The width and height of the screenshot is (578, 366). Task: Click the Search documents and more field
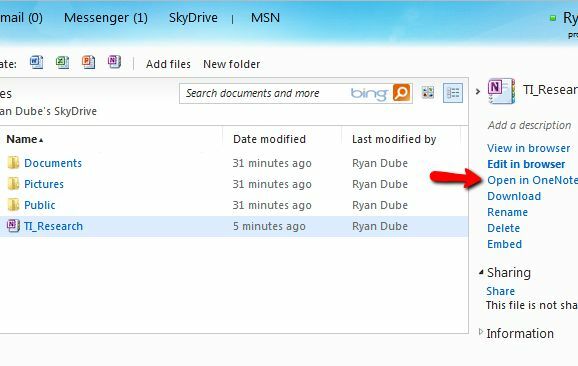coord(265,93)
